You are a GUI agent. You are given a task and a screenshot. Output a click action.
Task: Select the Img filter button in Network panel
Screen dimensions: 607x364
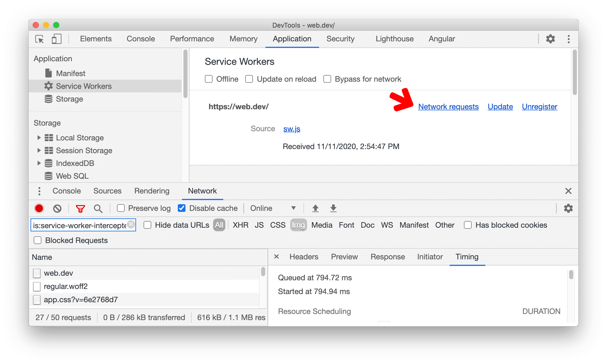coord(298,225)
